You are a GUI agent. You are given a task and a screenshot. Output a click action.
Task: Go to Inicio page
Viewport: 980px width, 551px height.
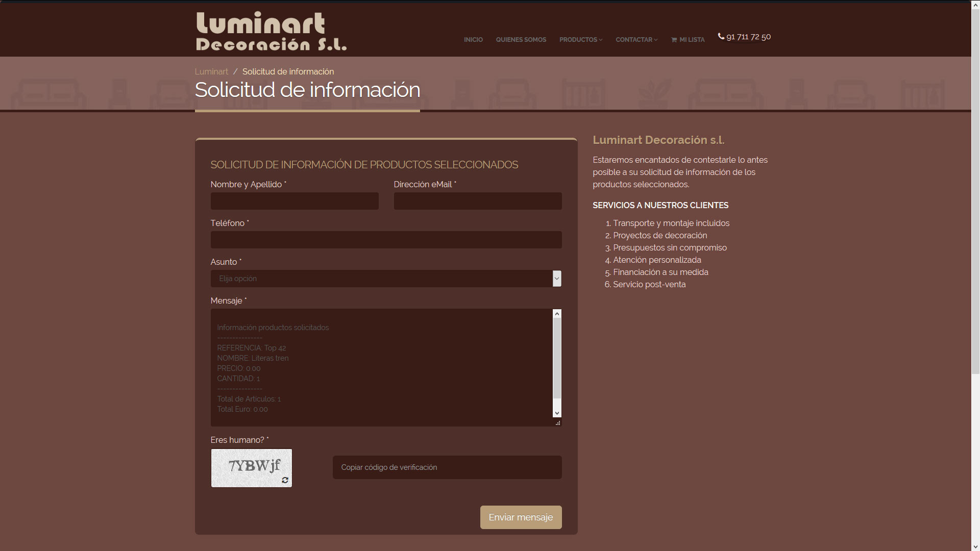pyautogui.click(x=473, y=40)
